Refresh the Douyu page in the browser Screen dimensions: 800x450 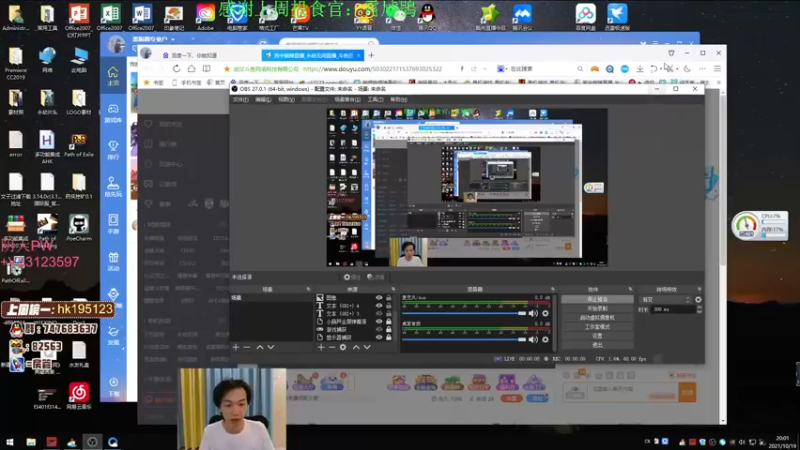click(x=177, y=68)
